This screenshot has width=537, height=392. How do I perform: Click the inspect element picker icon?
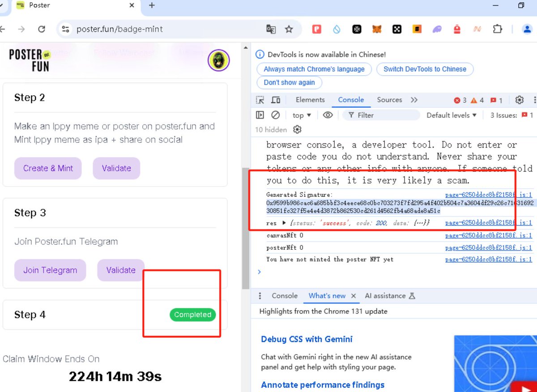coord(260,100)
